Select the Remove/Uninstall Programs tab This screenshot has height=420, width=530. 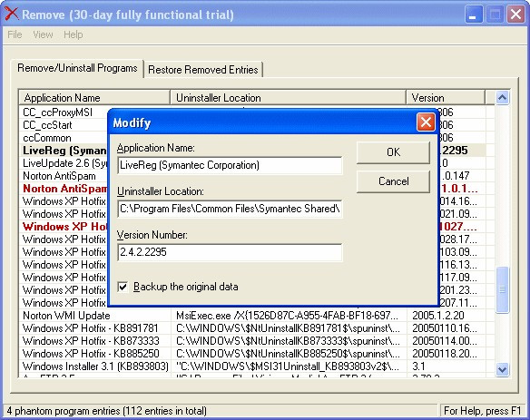(77, 68)
